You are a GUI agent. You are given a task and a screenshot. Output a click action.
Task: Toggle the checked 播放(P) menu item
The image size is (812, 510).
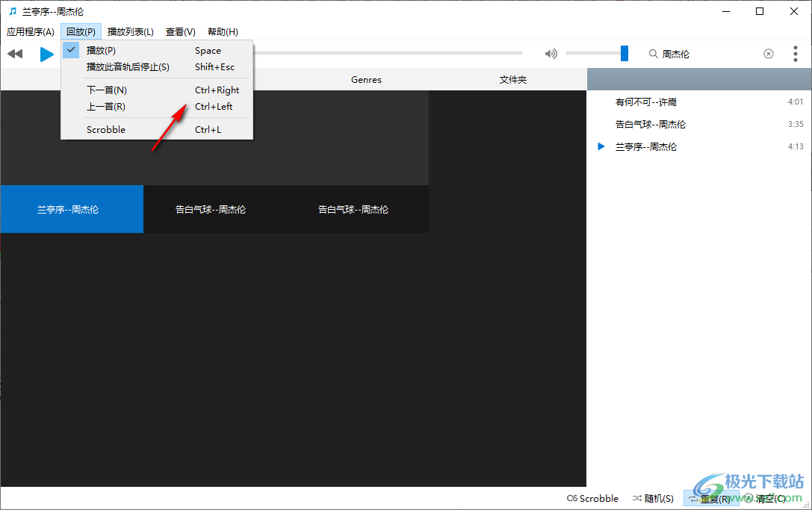[x=157, y=50]
